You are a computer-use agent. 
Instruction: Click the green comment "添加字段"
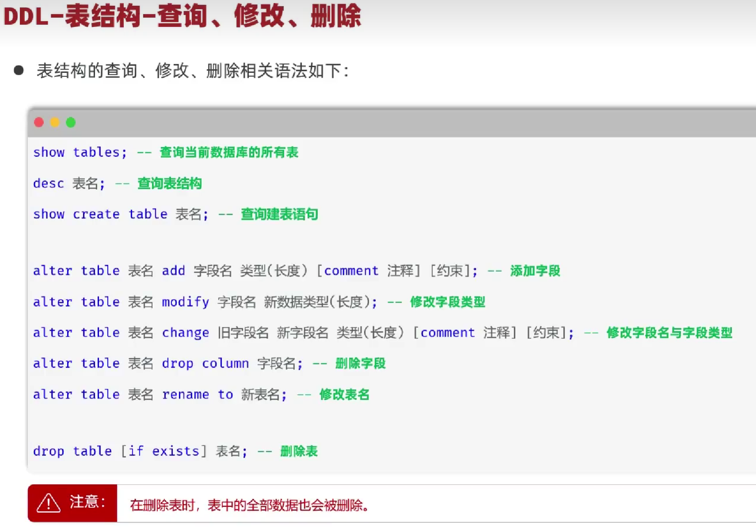click(x=535, y=271)
